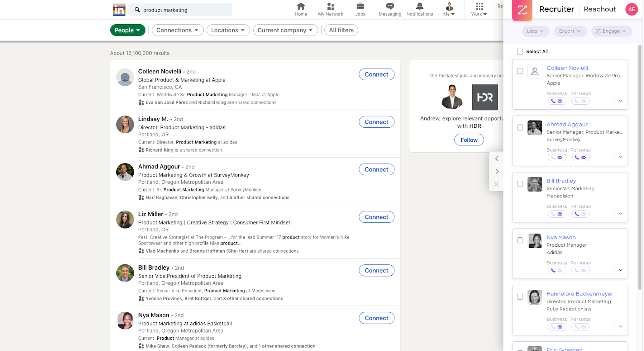Connect with Bill Bradley
This screenshot has width=644, height=351.
376,271
